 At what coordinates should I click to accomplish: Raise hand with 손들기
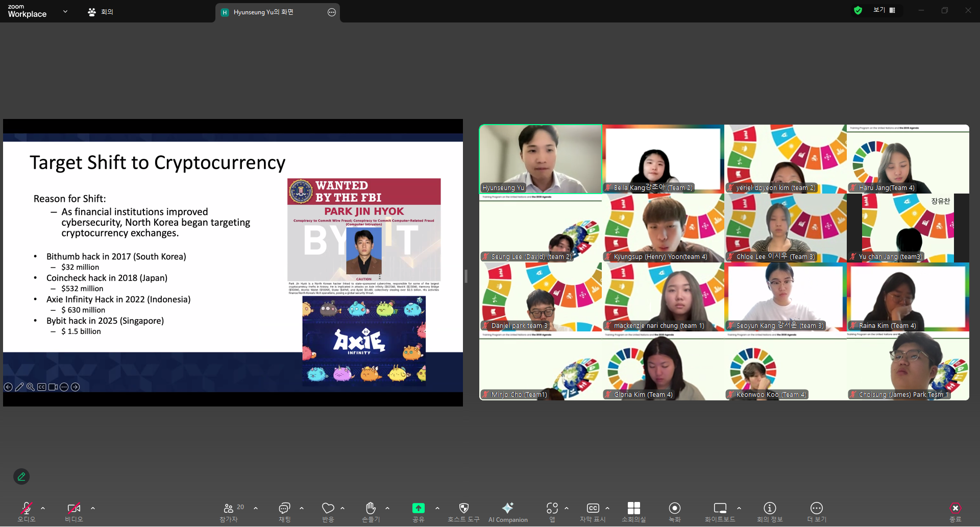click(x=371, y=512)
